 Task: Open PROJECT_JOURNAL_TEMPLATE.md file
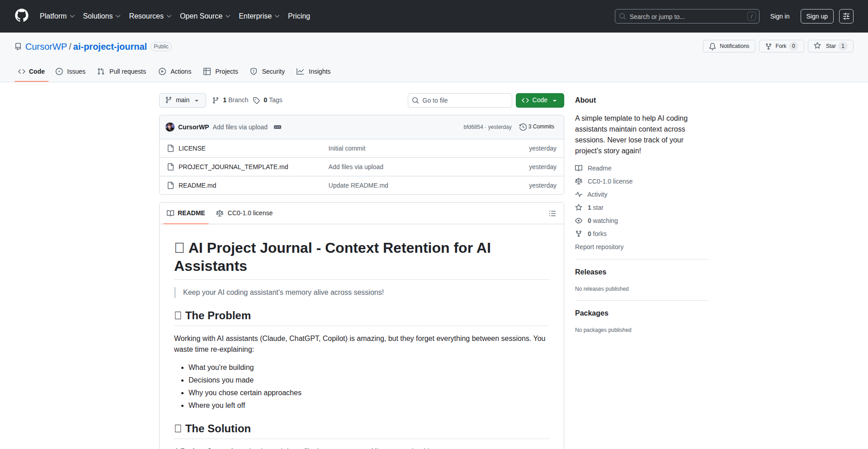tap(233, 167)
